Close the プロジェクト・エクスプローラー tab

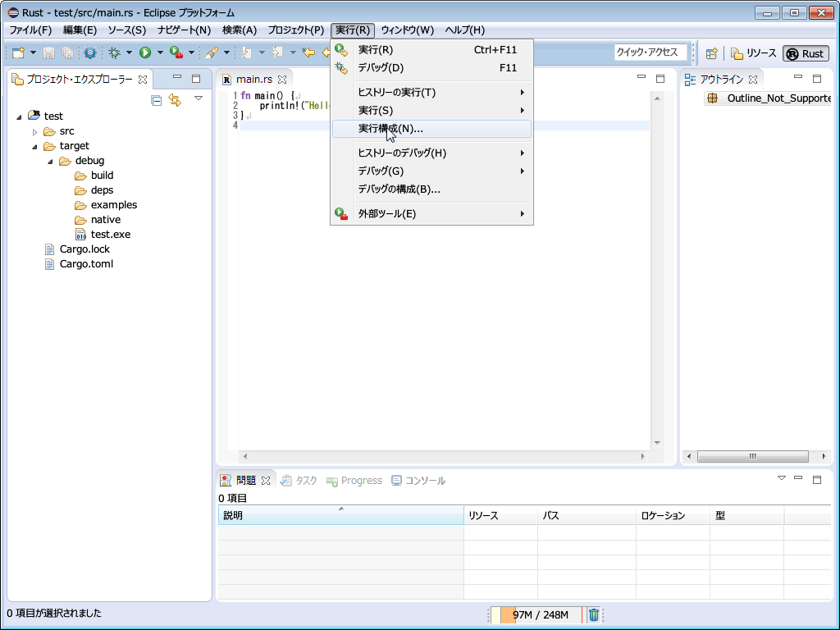(x=143, y=80)
